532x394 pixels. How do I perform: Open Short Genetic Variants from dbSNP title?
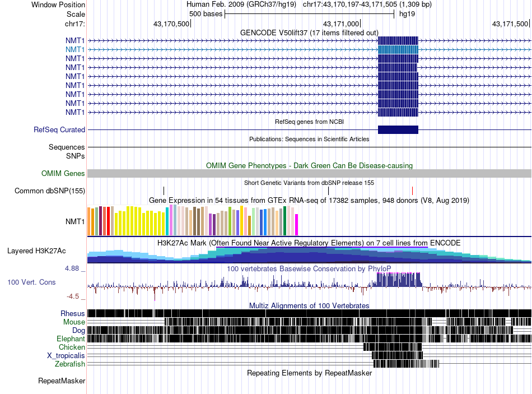pyautogui.click(x=309, y=183)
